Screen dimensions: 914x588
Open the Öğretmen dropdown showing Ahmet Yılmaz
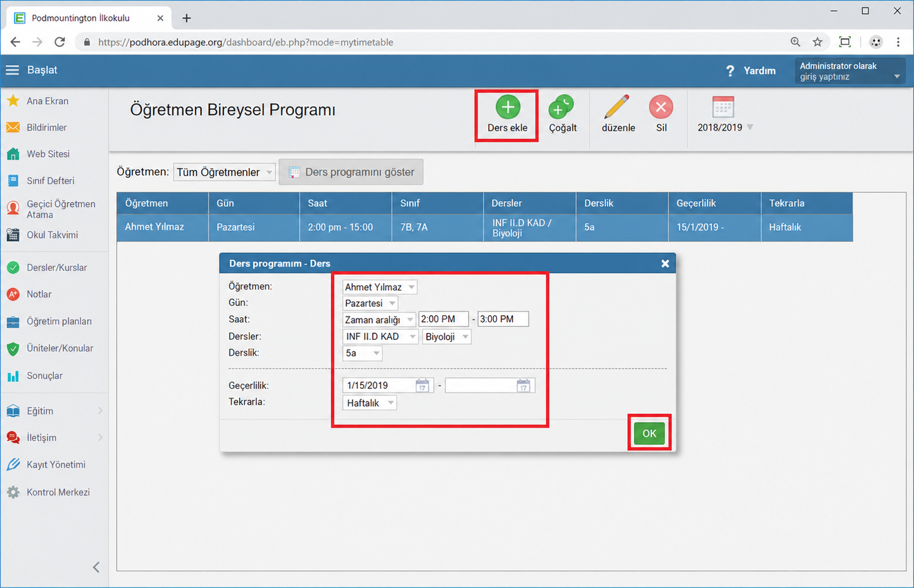point(380,287)
